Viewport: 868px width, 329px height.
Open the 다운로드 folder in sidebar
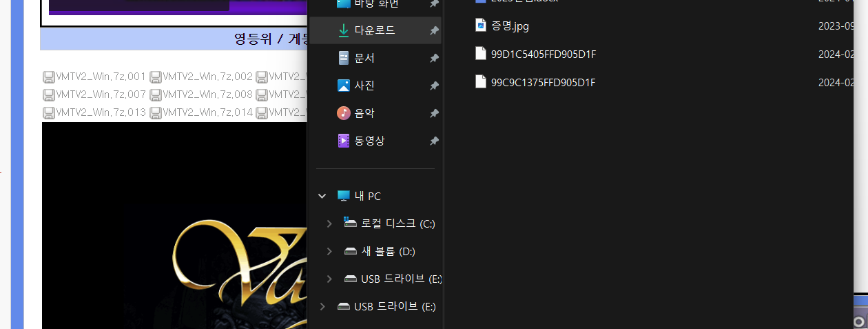pyautogui.click(x=375, y=31)
